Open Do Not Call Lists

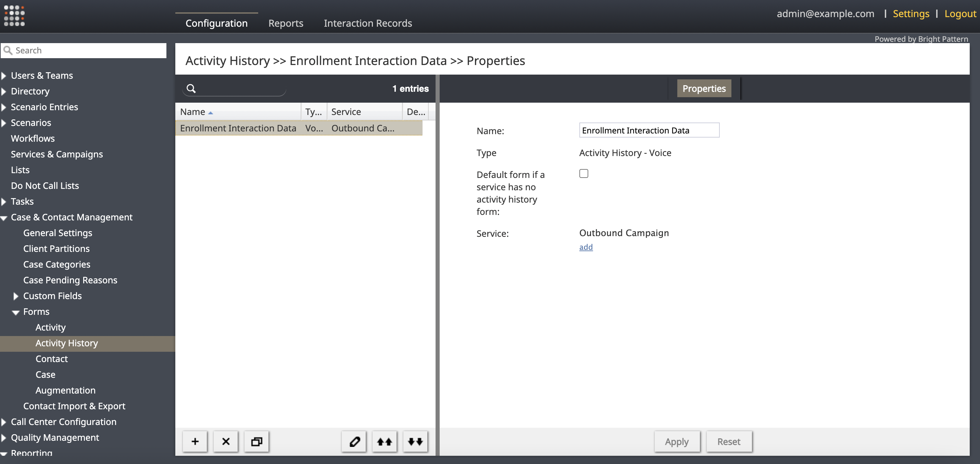pyautogui.click(x=45, y=186)
